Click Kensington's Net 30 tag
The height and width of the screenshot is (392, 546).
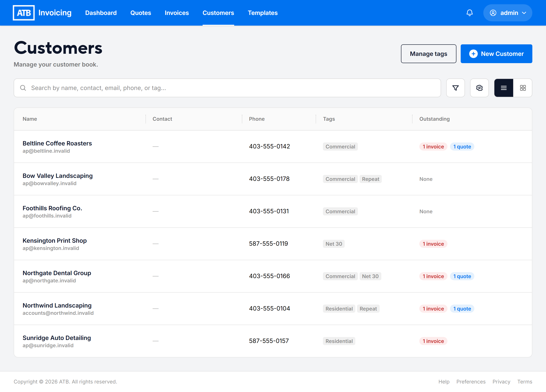point(334,244)
